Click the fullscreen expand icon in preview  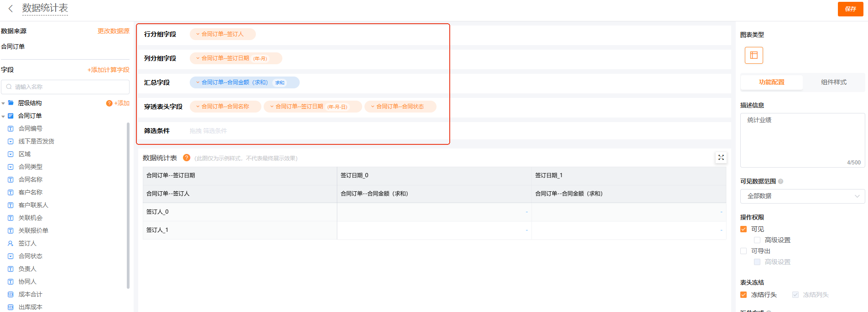[x=721, y=158]
